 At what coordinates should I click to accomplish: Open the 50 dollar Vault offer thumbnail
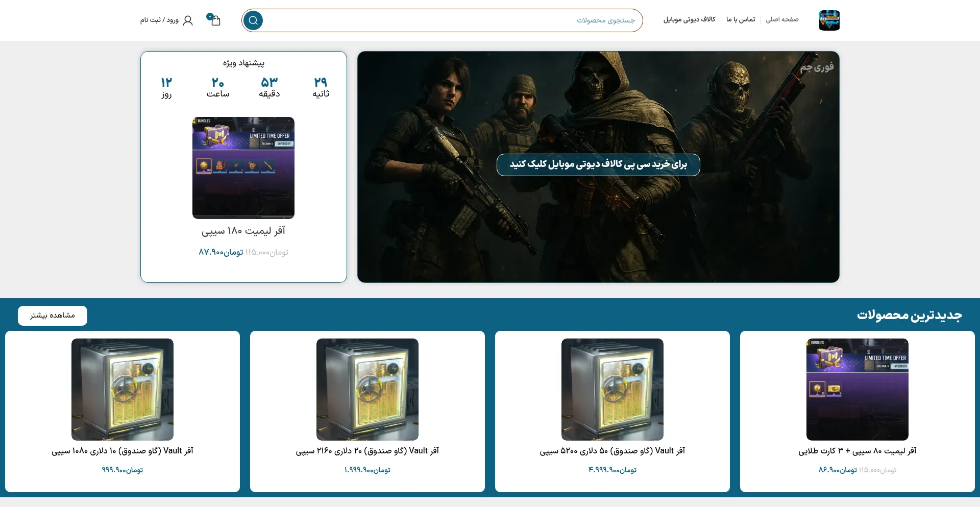612,389
